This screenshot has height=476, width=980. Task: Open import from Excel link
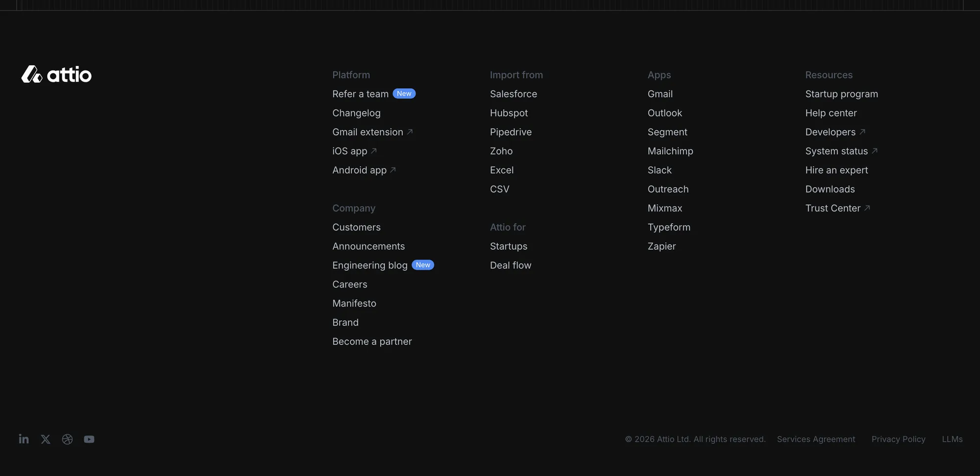click(x=502, y=170)
